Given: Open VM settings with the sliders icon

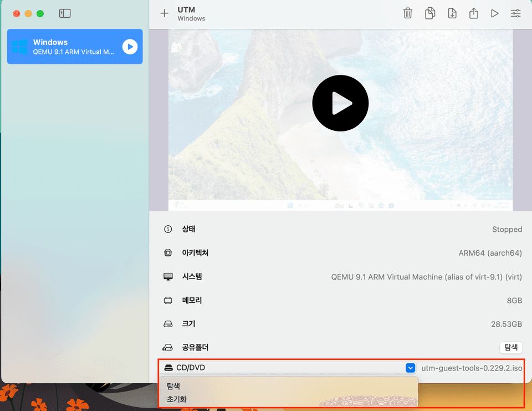Looking at the screenshot, I should [515, 13].
